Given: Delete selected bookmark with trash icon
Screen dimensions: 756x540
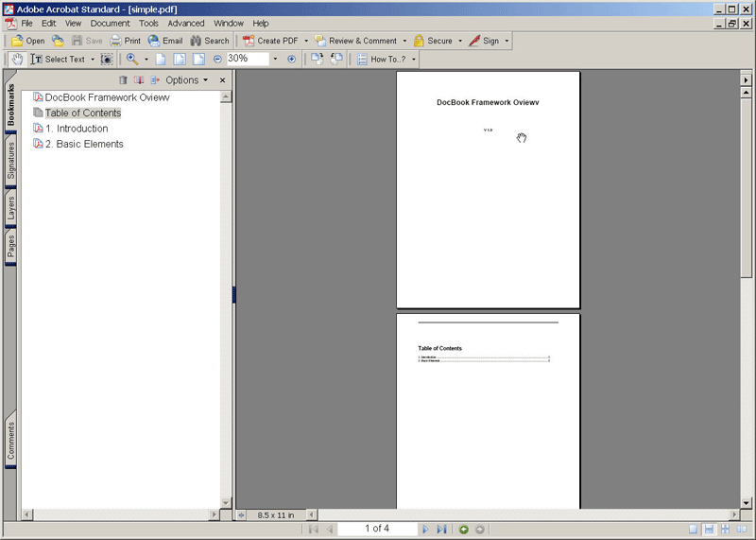Looking at the screenshot, I should (x=123, y=80).
